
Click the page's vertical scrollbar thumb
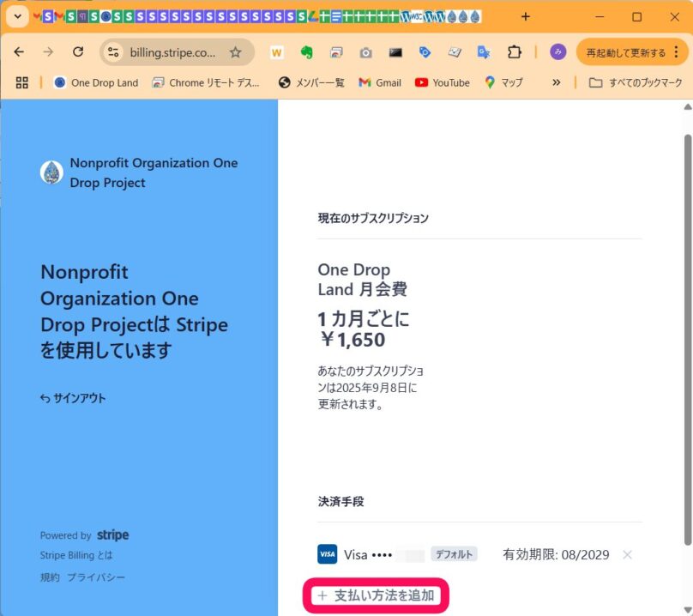click(x=688, y=340)
